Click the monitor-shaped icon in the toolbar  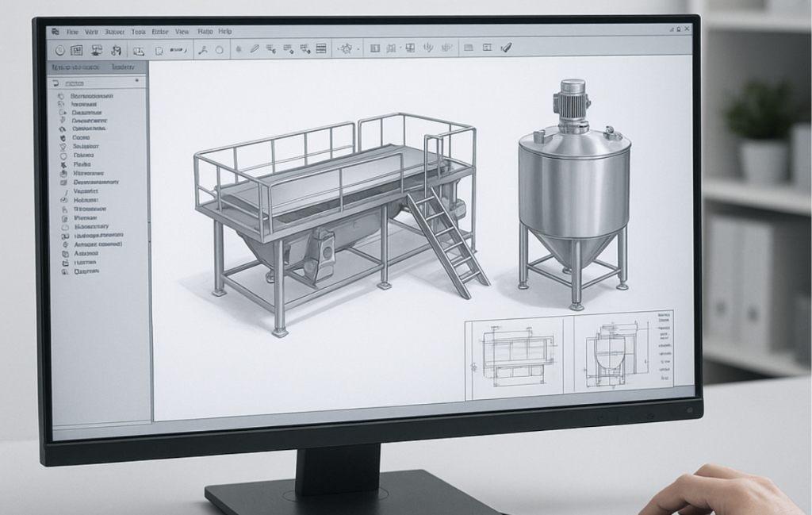(96, 50)
